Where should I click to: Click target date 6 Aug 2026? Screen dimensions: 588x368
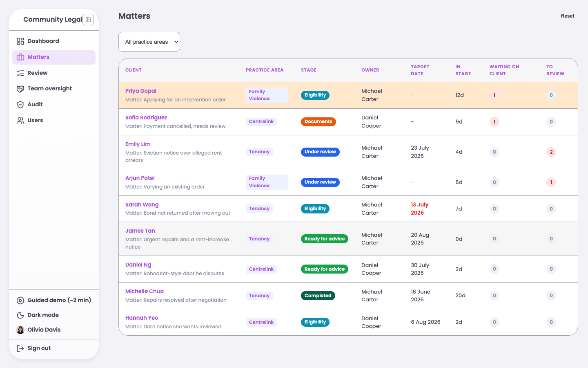(x=425, y=322)
